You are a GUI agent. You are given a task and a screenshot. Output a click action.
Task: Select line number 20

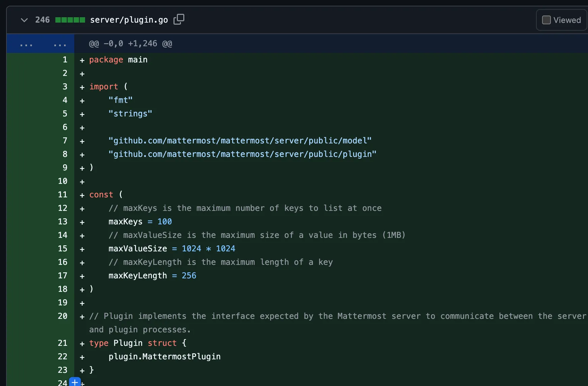click(62, 316)
